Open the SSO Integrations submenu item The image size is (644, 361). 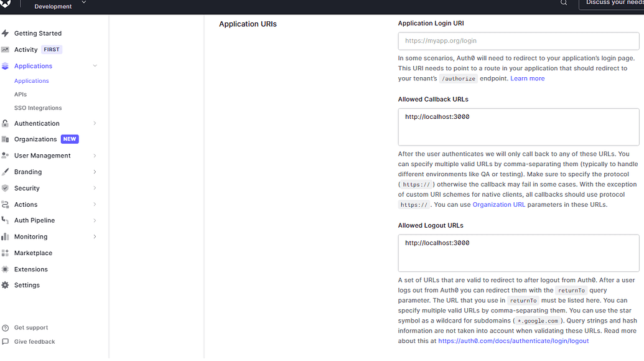pyautogui.click(x=38, y=108)
